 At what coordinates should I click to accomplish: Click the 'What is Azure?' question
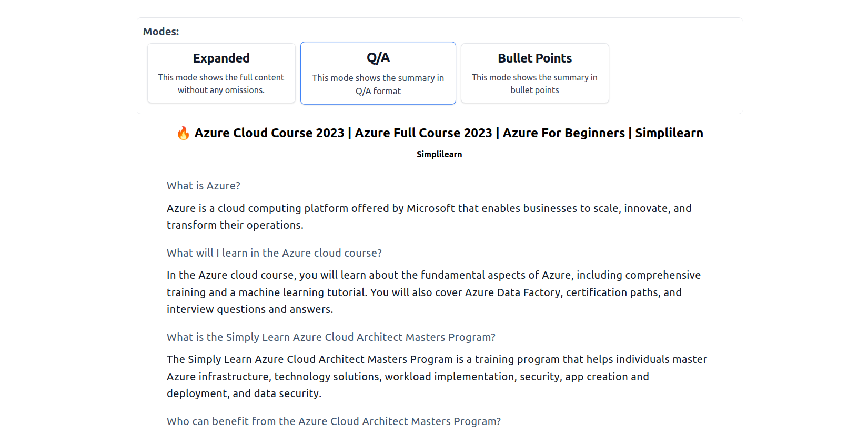point(204,186)
